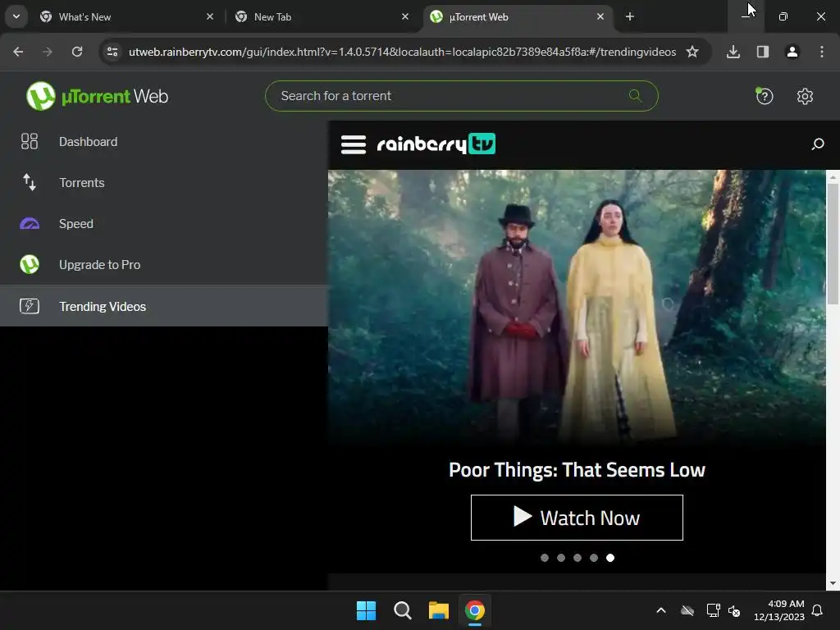Click the Watch Now button
Screen dimensions: 840x630
point(577,518)
